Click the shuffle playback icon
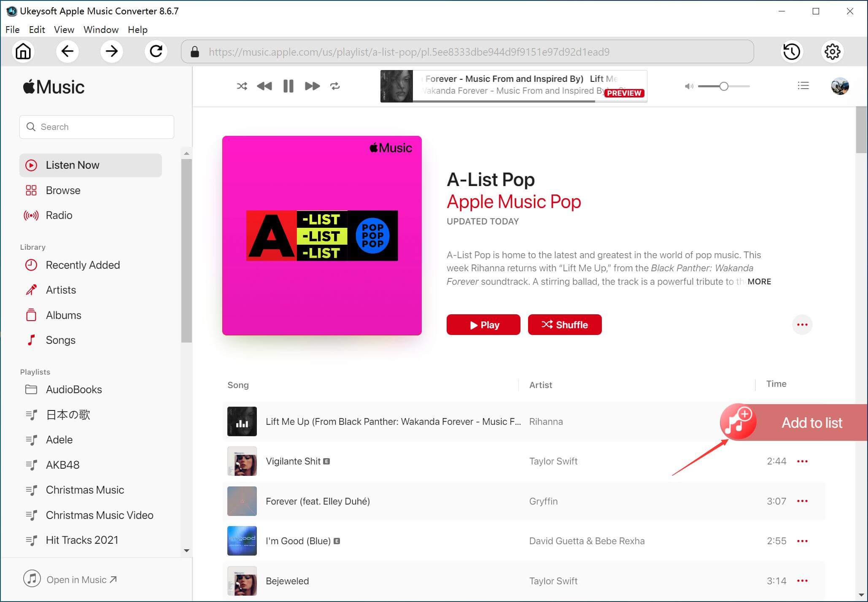 coord(241,85)
